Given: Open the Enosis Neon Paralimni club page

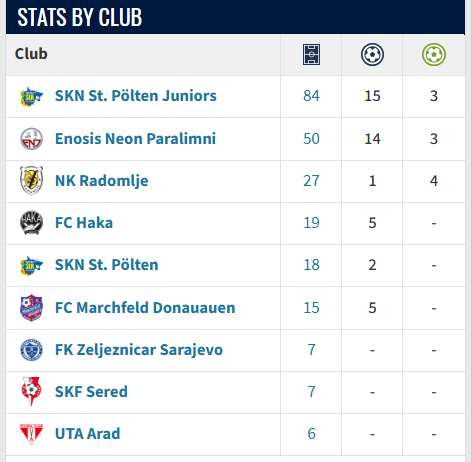Looking at the screenshot, I should click(135, 139).
